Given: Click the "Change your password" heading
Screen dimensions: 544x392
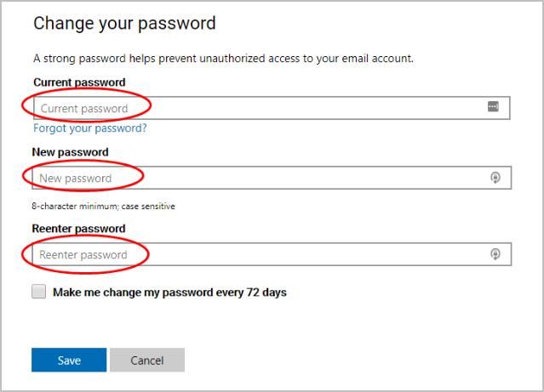Looking at the screenshot, I should tap(124, 24).
